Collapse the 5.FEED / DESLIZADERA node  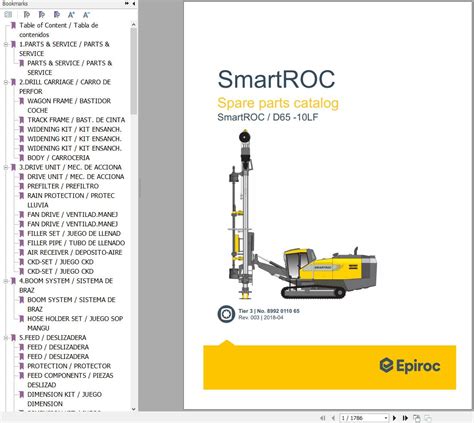tap(6, 338)
